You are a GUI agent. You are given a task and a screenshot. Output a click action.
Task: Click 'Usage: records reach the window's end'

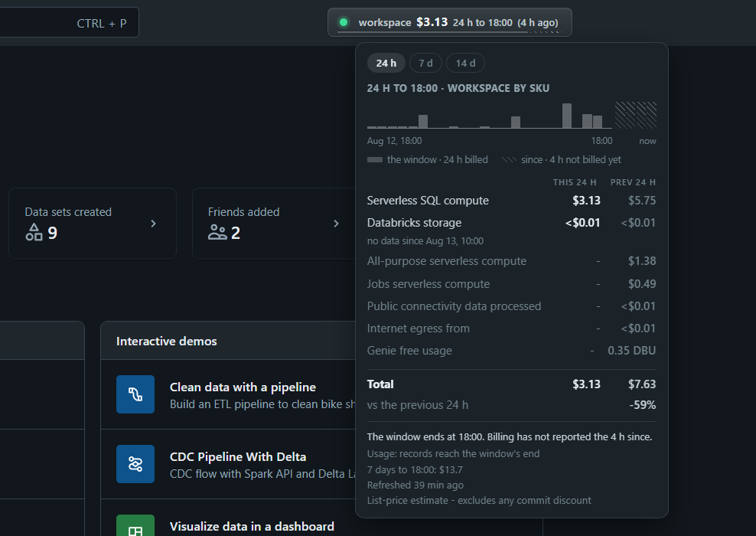tap(453, 453)
